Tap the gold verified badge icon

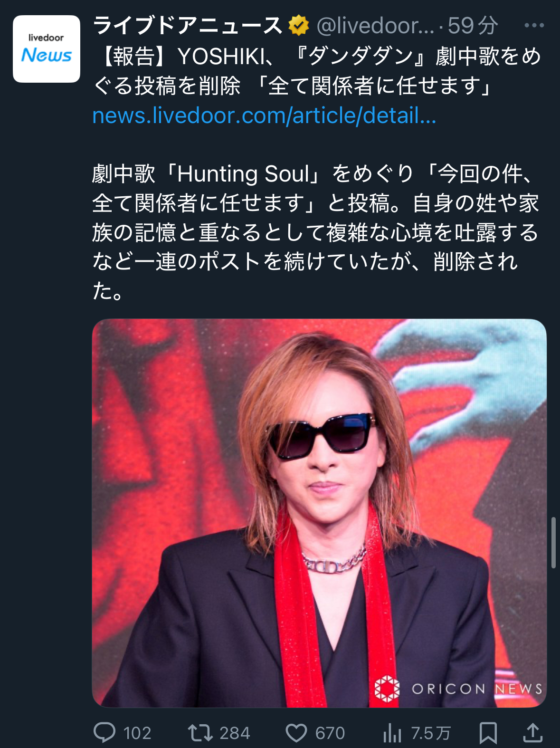(x=299, y=26)
